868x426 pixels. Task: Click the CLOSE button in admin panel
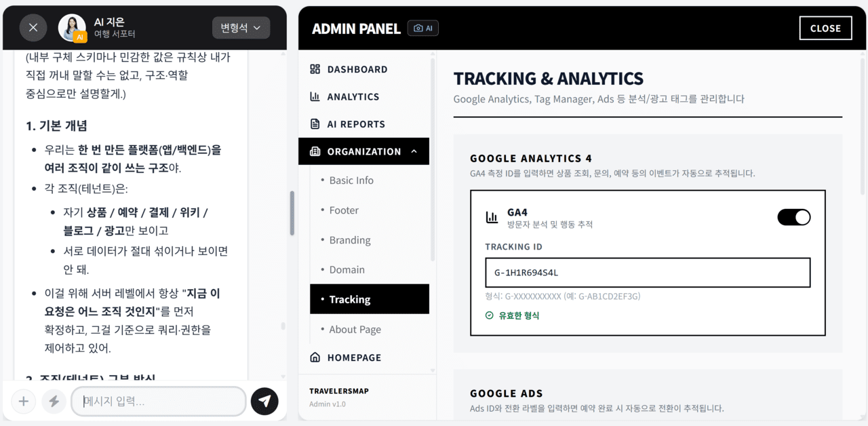click(825, 28)
